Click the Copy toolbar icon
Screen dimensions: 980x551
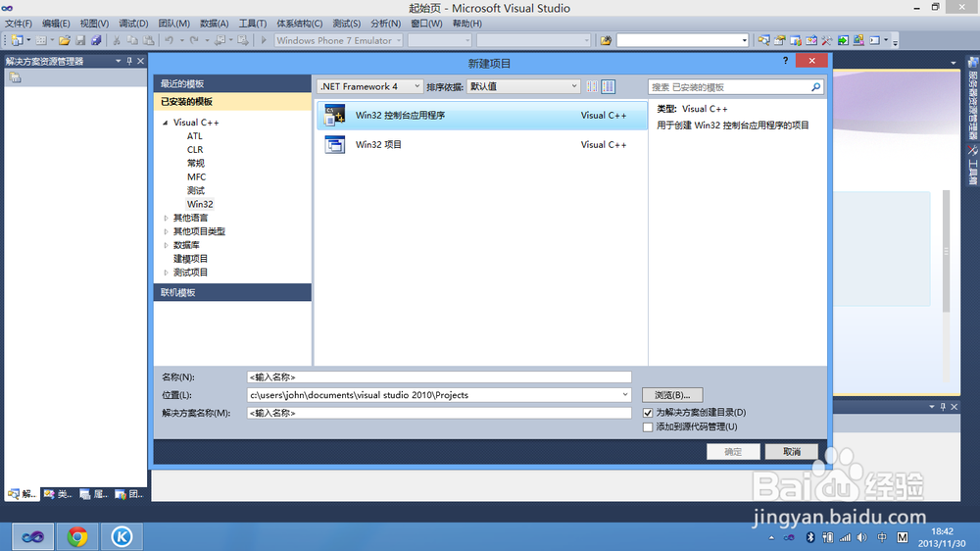pos(132,40)
